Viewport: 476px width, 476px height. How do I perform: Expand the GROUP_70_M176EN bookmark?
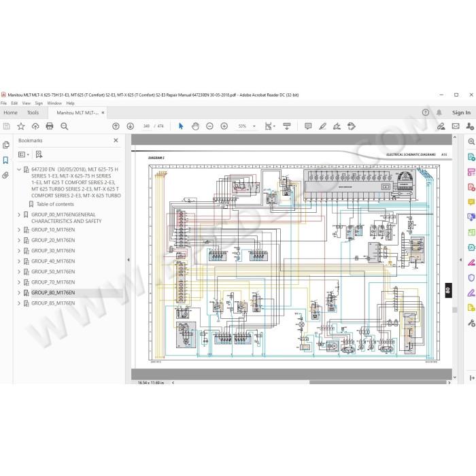[x=19, y=282]
